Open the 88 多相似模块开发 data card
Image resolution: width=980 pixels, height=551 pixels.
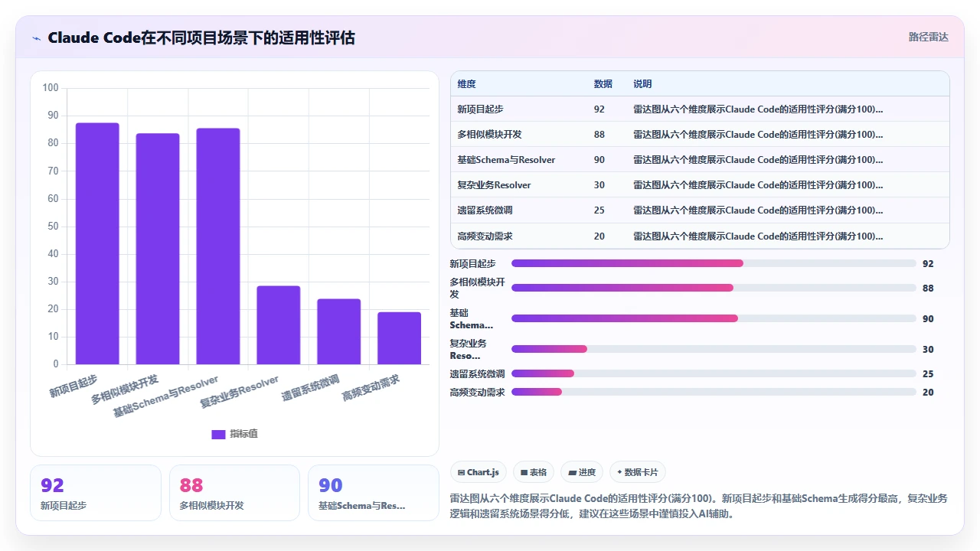[234, 493]
